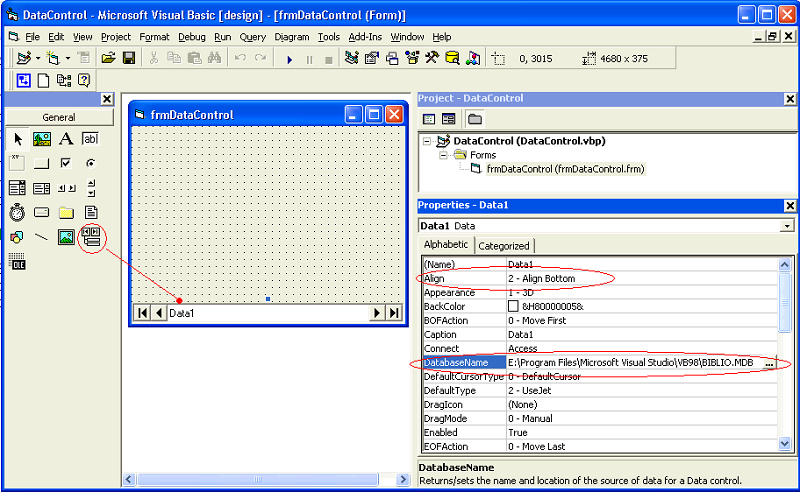Open the Add-Ins menu
The image size is (800, 492).
pyautogui.click(x=365, y=37)
